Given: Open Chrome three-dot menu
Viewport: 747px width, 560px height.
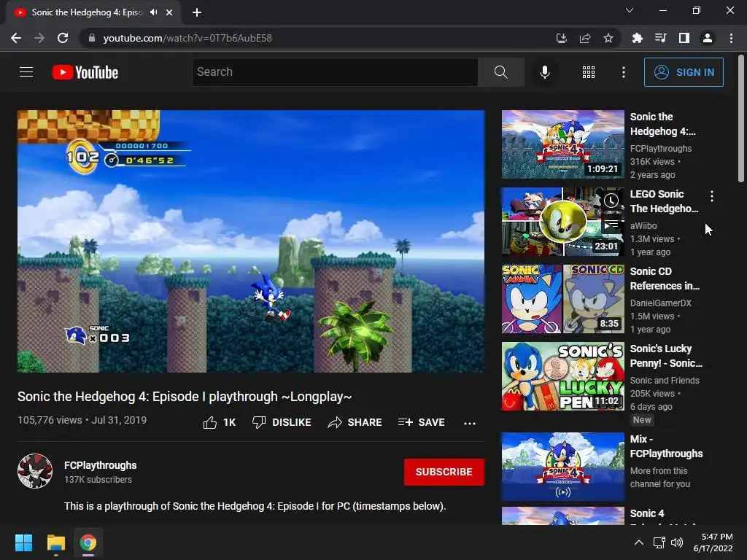Looking at the screenshot, I should pyautogui.click(x=731, y=38).
